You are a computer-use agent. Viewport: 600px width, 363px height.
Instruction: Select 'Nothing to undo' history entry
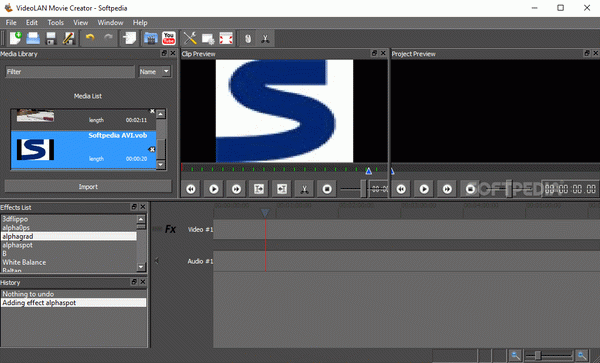click(73, 294)
